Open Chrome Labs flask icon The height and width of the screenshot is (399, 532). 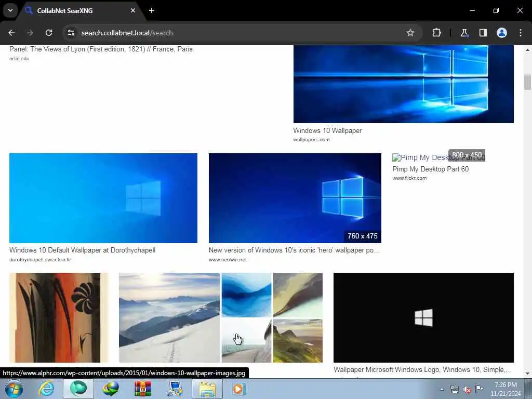click(464, 33)
